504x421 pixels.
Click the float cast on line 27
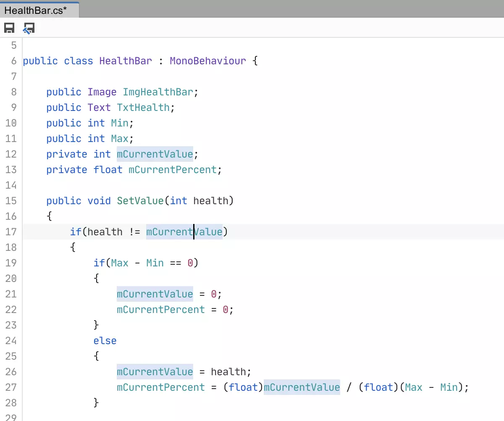click(244, 387)
